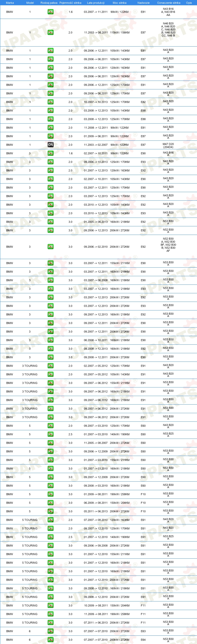Click the Marka column header

(10, 3)
